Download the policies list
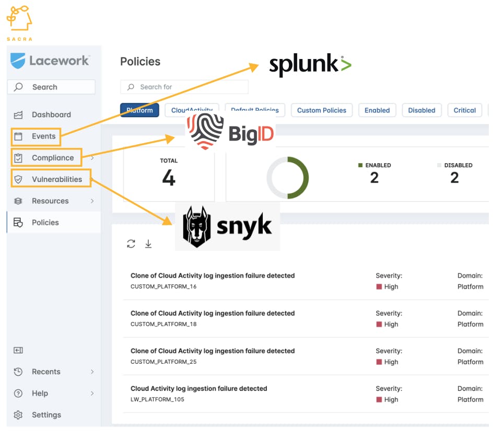The image size is (504, 437). pos(148,244)
